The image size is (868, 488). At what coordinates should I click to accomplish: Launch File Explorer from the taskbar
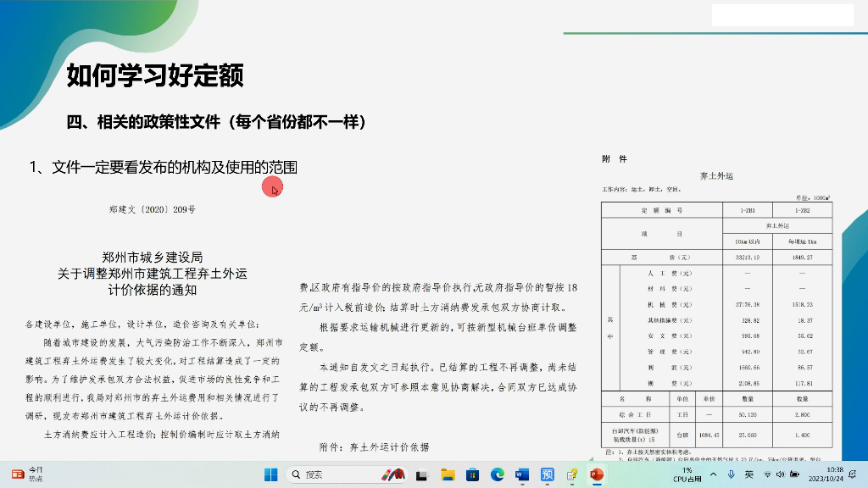click(x=448, y=474)
